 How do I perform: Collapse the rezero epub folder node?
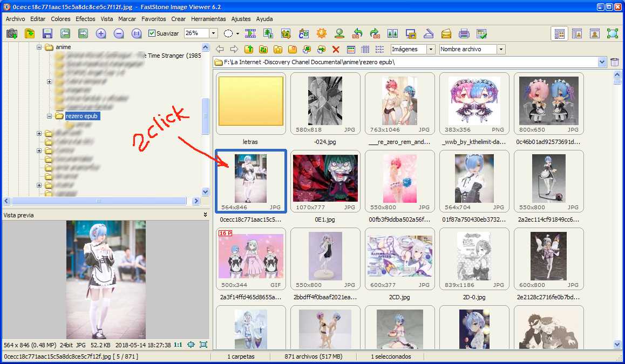[49, 116]
